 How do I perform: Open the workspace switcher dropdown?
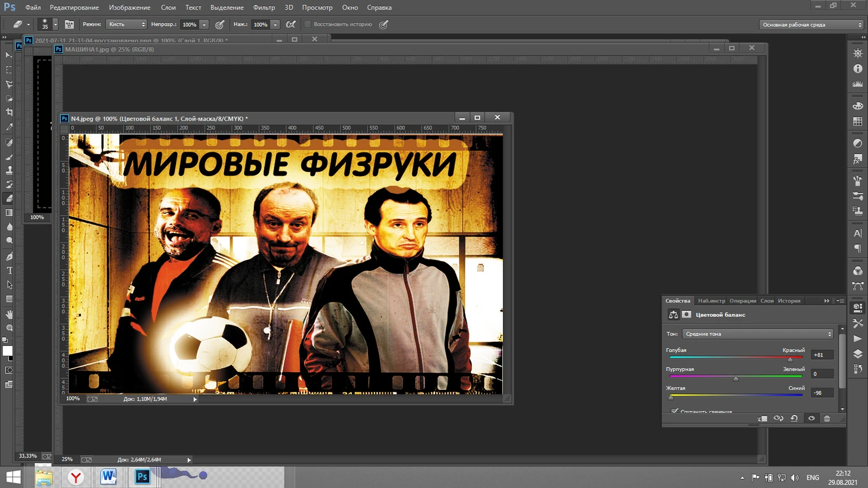point(812,24)
